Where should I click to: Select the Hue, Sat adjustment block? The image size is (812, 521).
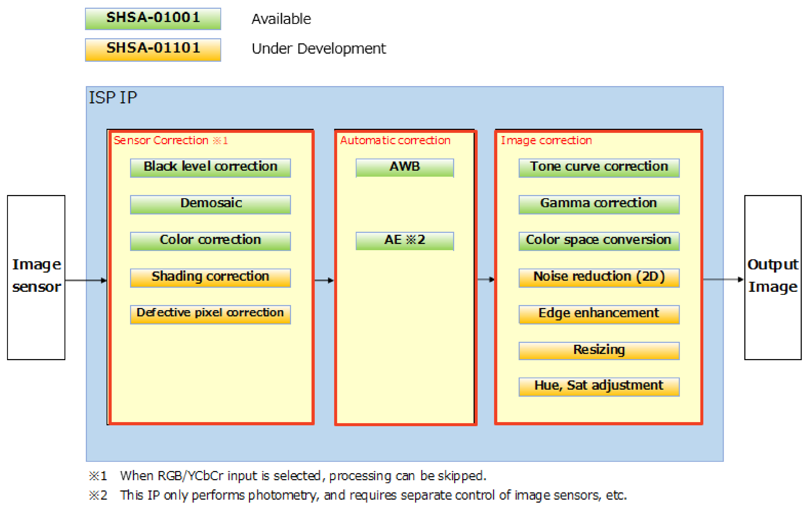click(599, 387)
